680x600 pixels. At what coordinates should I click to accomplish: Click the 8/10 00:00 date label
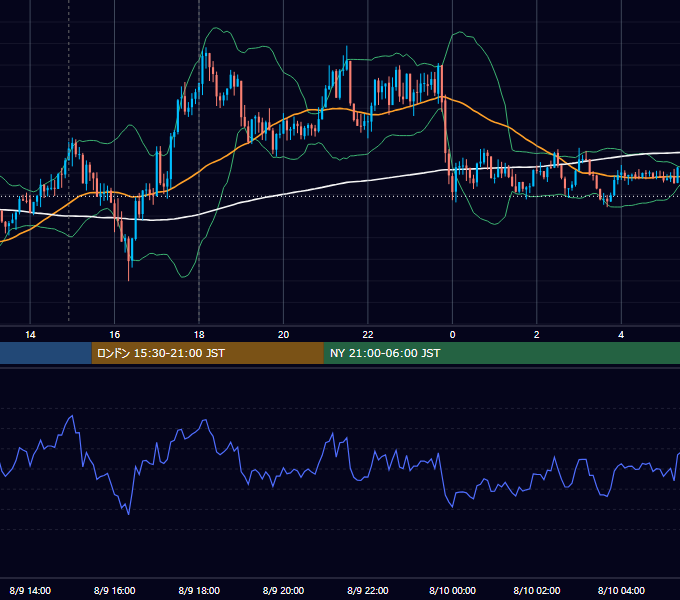(452, 590)
